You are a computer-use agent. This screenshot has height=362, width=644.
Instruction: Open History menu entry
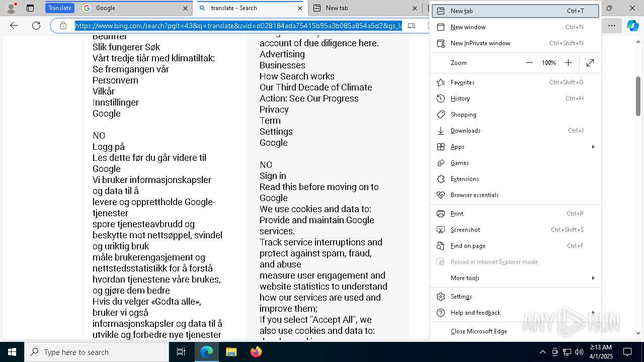tap(516, 99)
